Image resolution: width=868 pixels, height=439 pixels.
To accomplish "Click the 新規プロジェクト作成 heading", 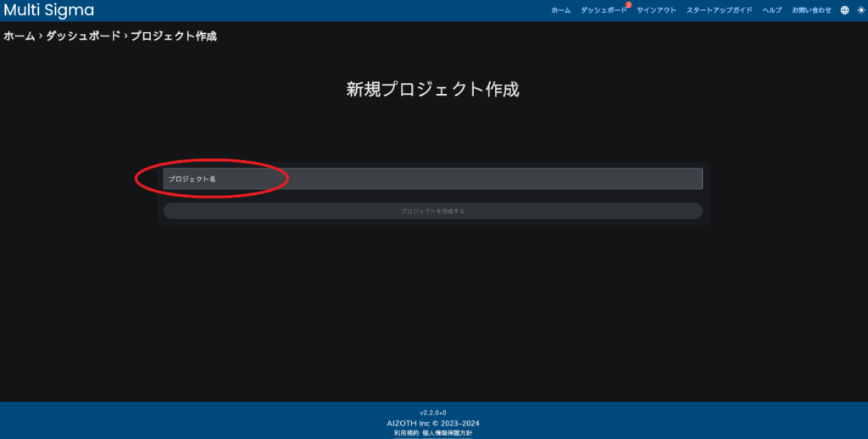I will click(432, 89).
